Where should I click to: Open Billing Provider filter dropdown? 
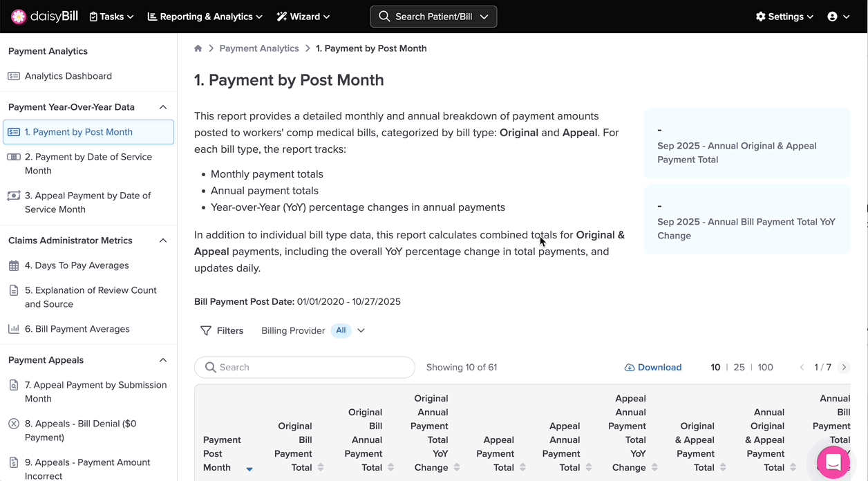coord(361,331)
